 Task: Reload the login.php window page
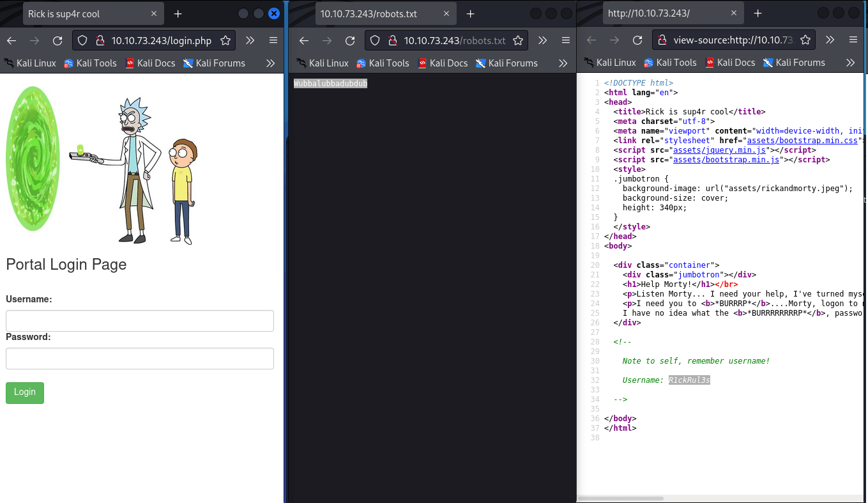(x=57, y=40)
